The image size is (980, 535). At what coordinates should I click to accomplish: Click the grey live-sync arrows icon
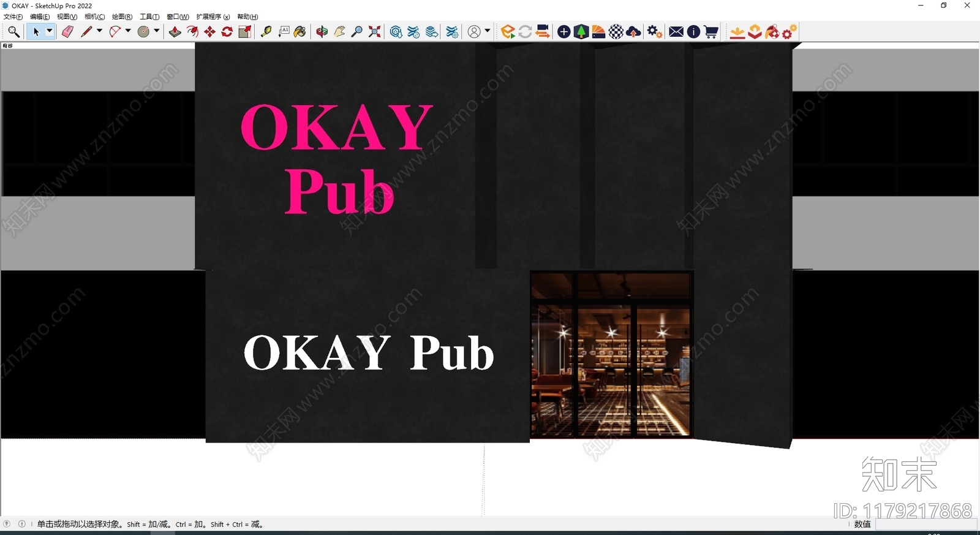click(525, 32)
